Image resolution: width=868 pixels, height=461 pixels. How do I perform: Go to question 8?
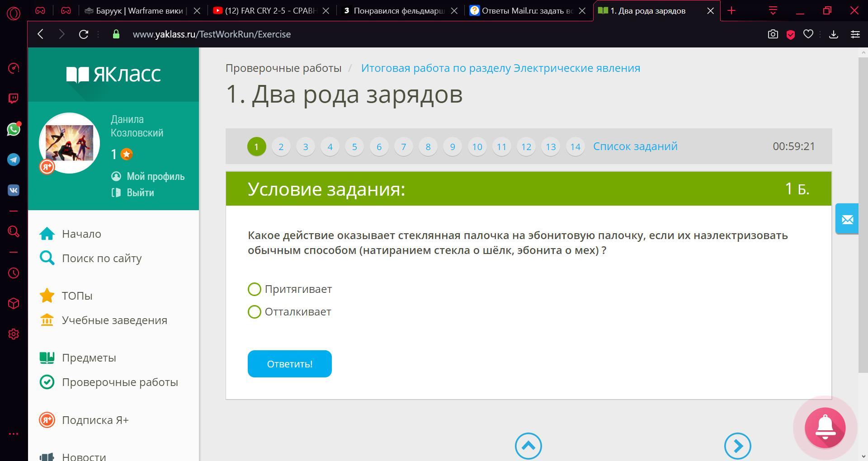[428, 146]
